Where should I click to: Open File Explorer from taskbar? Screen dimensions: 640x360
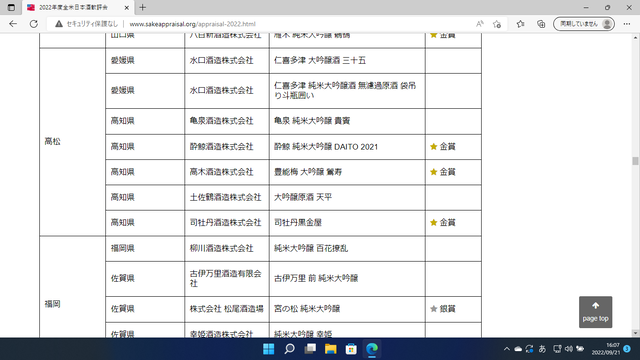[x=331, y=349]
